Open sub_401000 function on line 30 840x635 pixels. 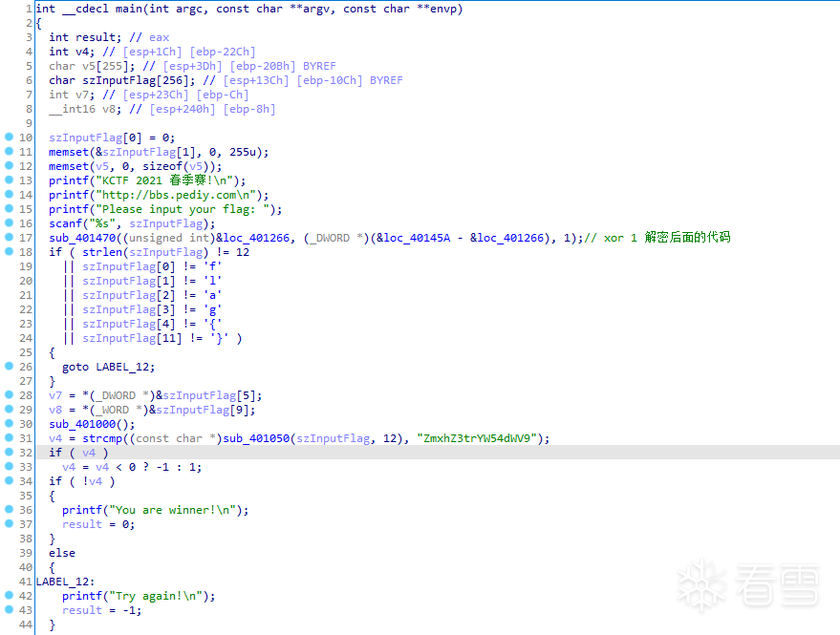click(82, 424)
